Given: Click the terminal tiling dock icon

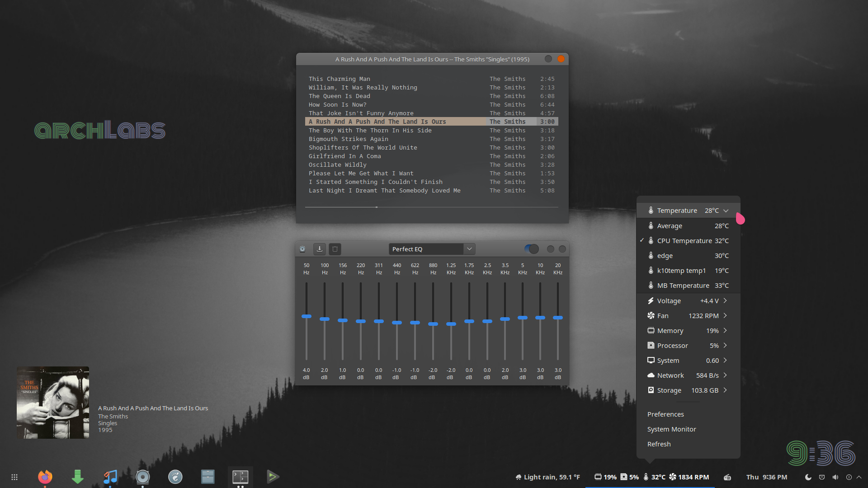Looking at the screenshot, I should (x=240, y=476).
